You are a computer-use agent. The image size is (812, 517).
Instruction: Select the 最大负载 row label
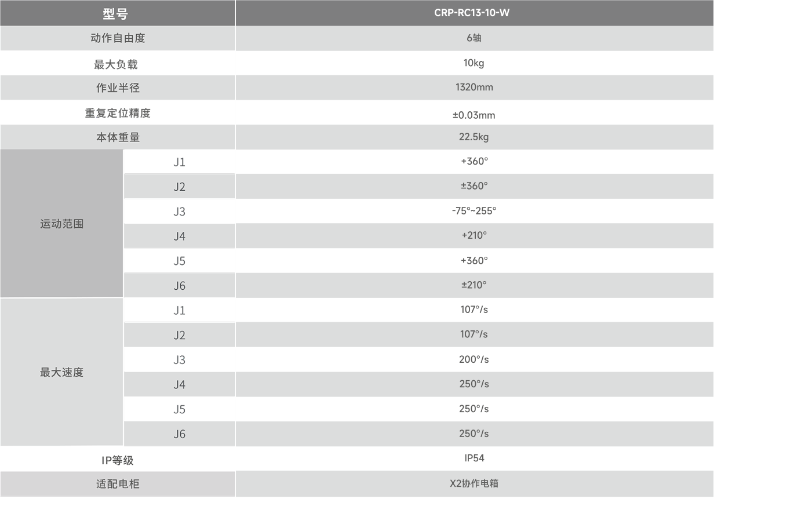pos(116,64)
